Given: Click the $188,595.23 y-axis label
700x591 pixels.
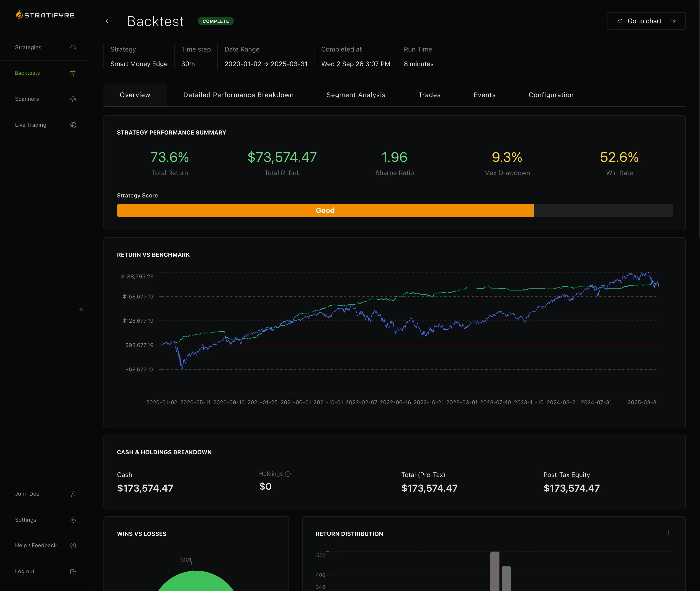Looking at the screenshot, I should click(137, 276).
